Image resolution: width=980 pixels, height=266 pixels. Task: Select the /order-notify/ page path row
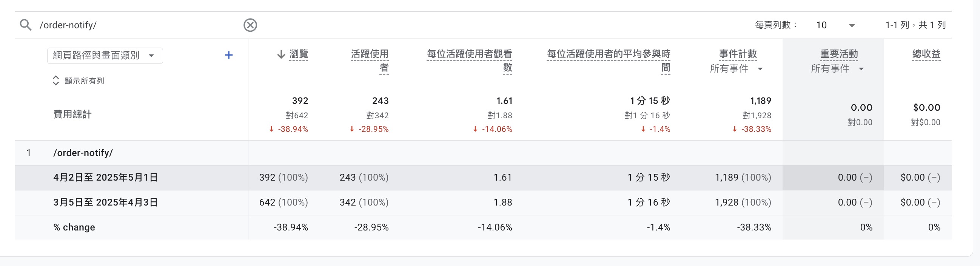click(83, 153)
